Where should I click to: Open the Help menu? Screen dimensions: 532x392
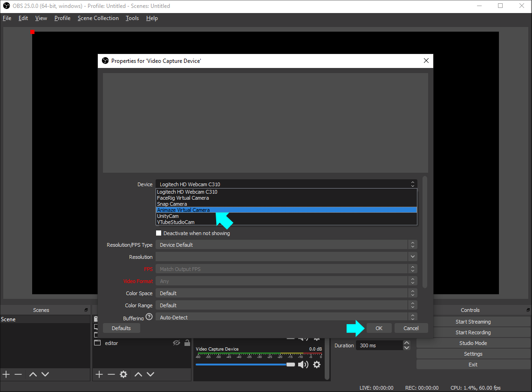pyautogui.click(x=152, y=18)
